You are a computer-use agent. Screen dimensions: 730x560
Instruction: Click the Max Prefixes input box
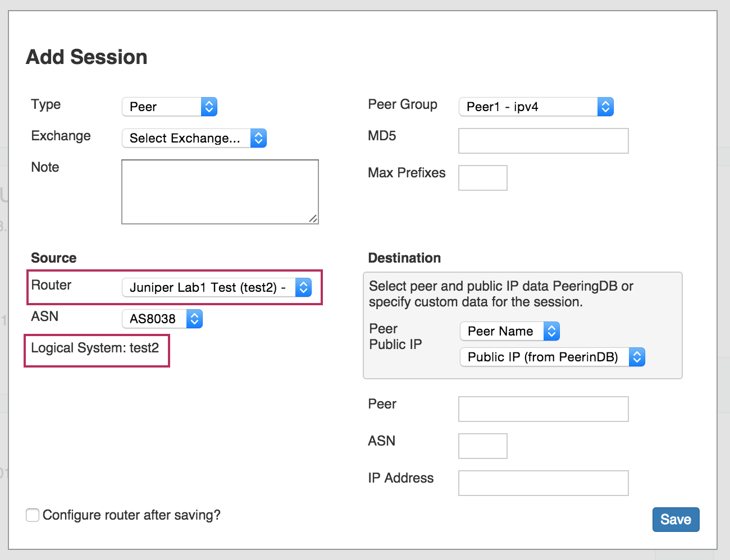click(482, 178)
